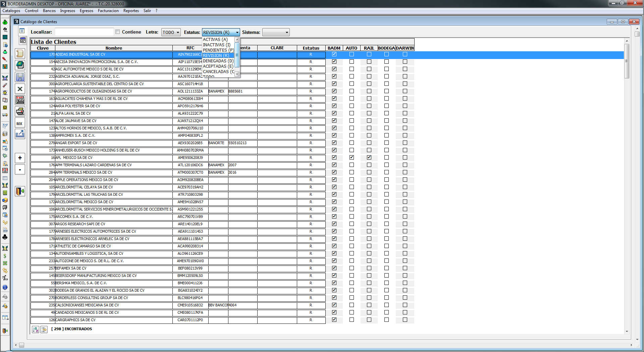Open the Reportes menu
This screenshot has width=644, height=352.
point(131,11)
